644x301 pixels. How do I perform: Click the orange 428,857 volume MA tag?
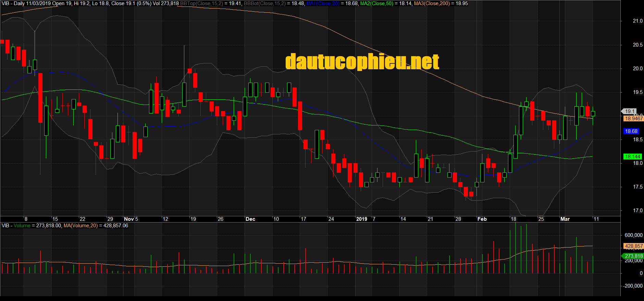coord(634,246)
